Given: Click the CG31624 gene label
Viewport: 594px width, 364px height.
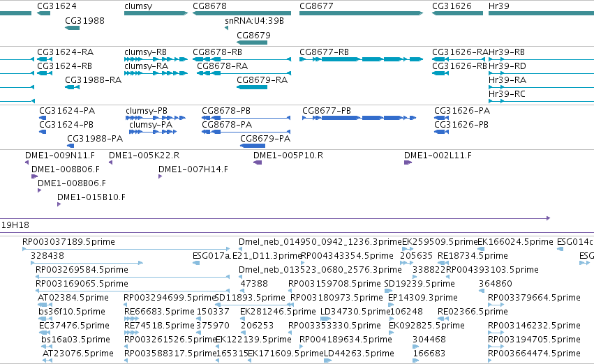Looking at the screenshot, I should click(x=57, y=6).
